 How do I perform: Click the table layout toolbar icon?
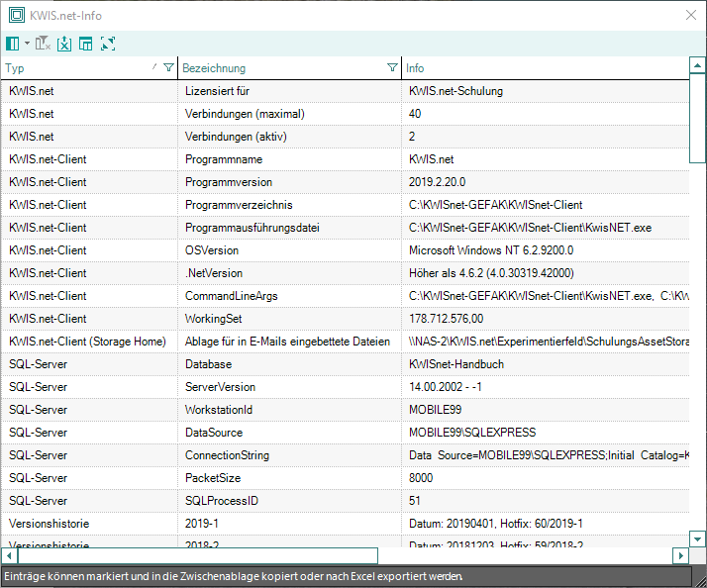pyautogui.click(x=86, y=44)
